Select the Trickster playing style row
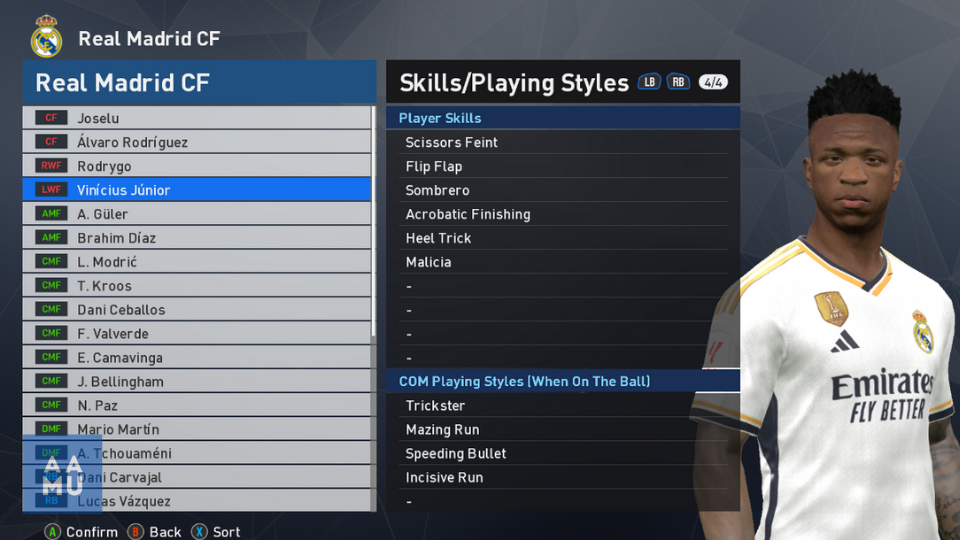This screenshot has width=960, height=540. [563, 405]
